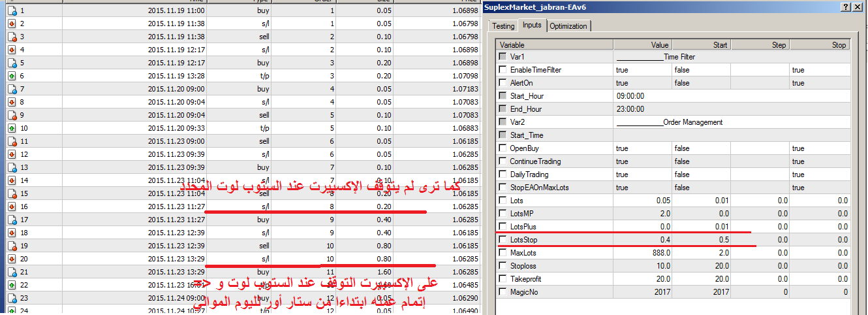Click the sell order icon in row 15
Screen dimensions: 868x315
(x=12, y=193)
